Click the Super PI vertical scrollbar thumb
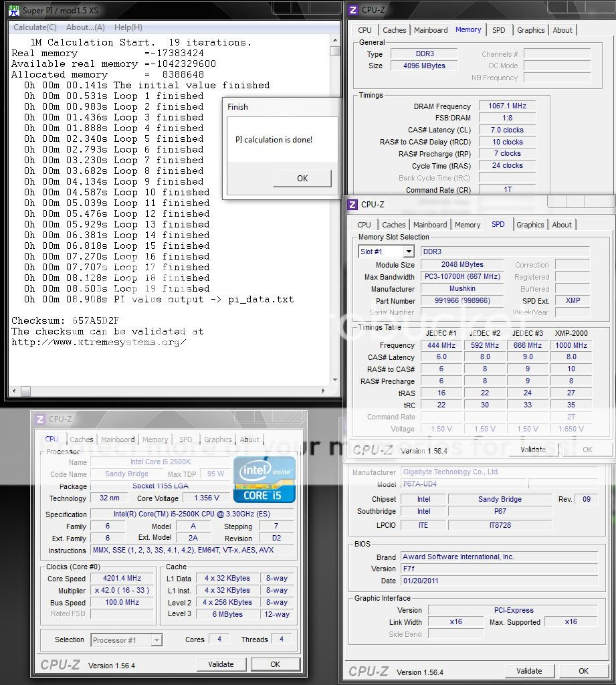Viewport: 616px width, 685px height. click(335, 51)
